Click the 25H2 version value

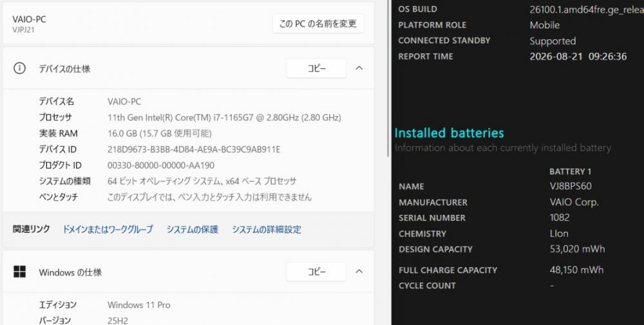118,320
